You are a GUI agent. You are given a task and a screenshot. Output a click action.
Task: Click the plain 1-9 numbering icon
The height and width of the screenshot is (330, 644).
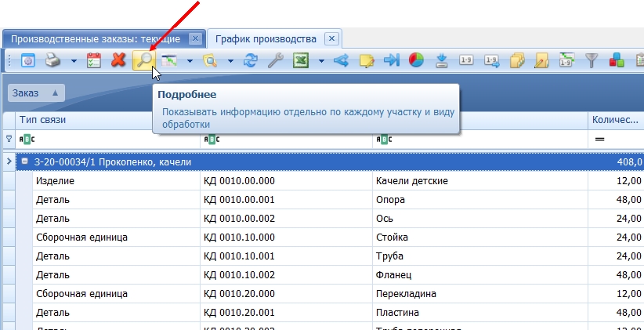(466, 61)
